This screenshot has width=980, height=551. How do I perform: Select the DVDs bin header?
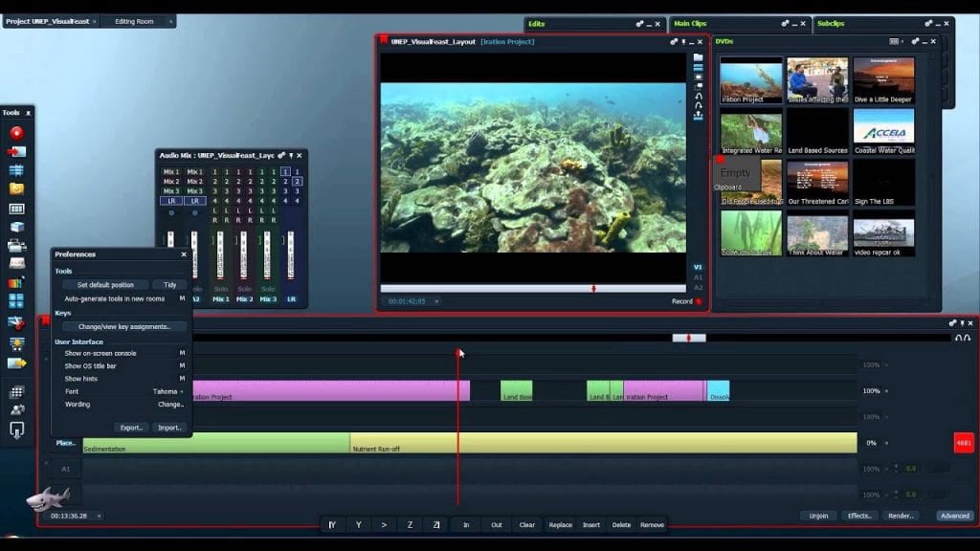click(x=725, y=41)
